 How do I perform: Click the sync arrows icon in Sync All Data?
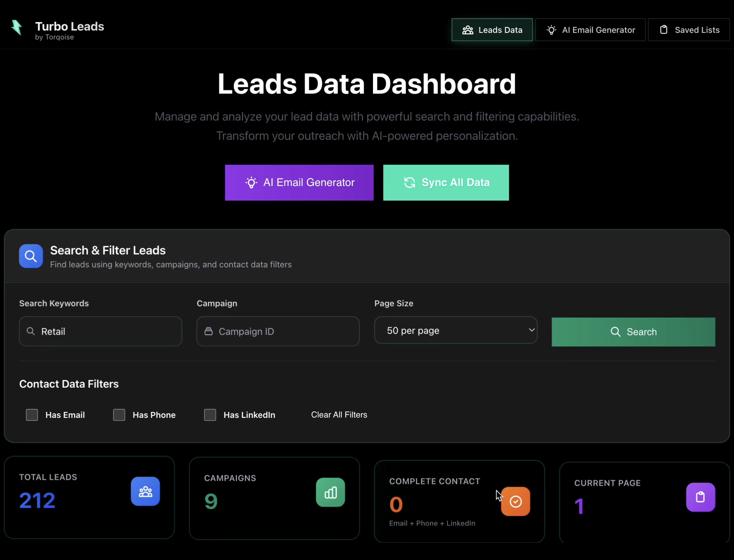(x=409, y=182)
